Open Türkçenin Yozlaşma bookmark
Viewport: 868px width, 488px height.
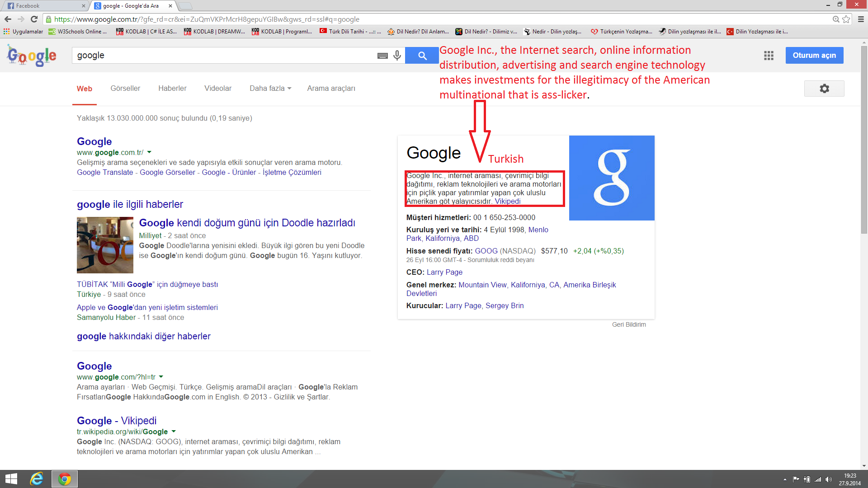click(622, 32)
